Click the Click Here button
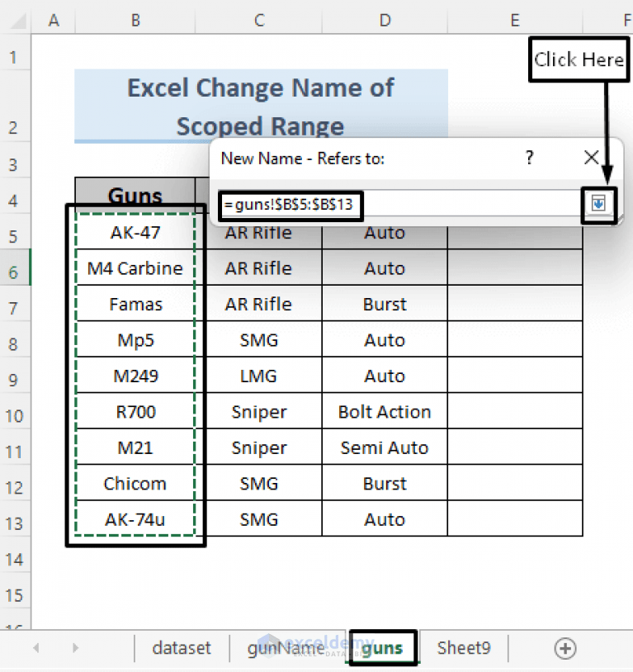 pos(578,59)
